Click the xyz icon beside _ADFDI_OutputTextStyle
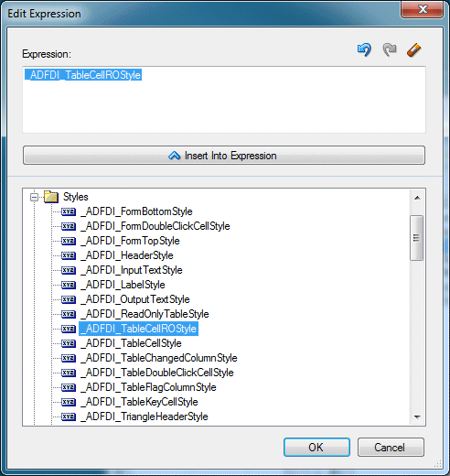This screenshot has height=476, width=450. coord(69,299)
